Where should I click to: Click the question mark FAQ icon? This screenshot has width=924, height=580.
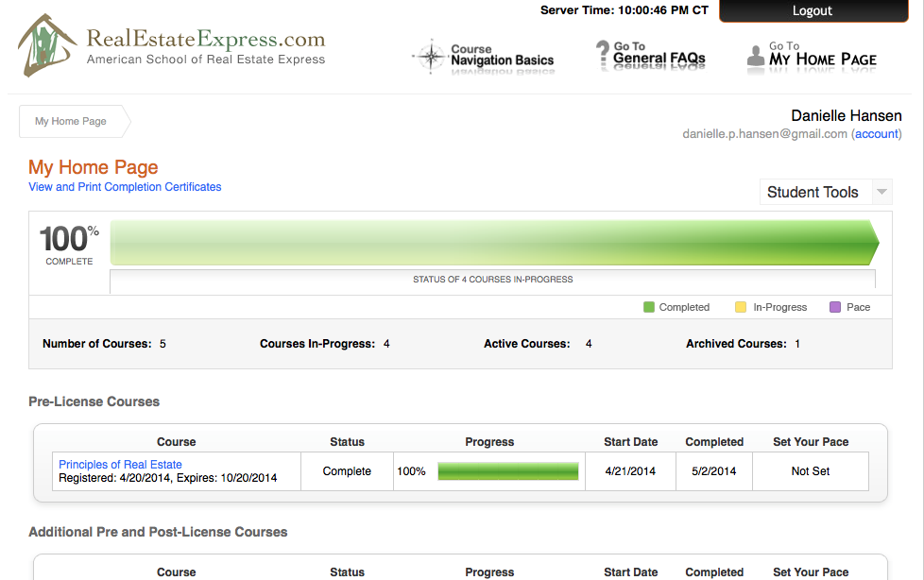602,56
